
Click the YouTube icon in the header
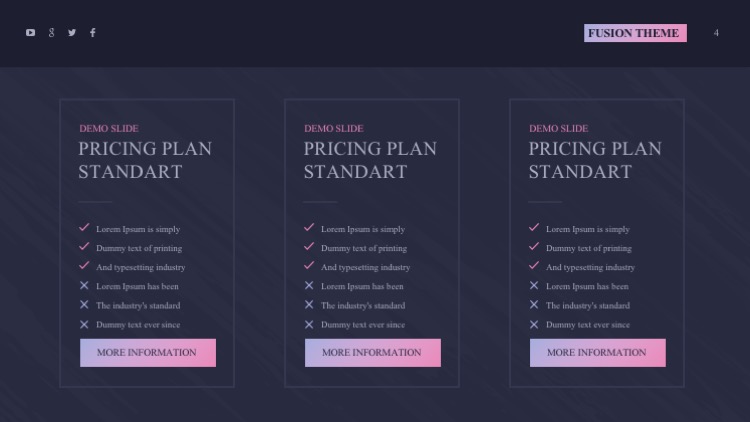point(31,33)
